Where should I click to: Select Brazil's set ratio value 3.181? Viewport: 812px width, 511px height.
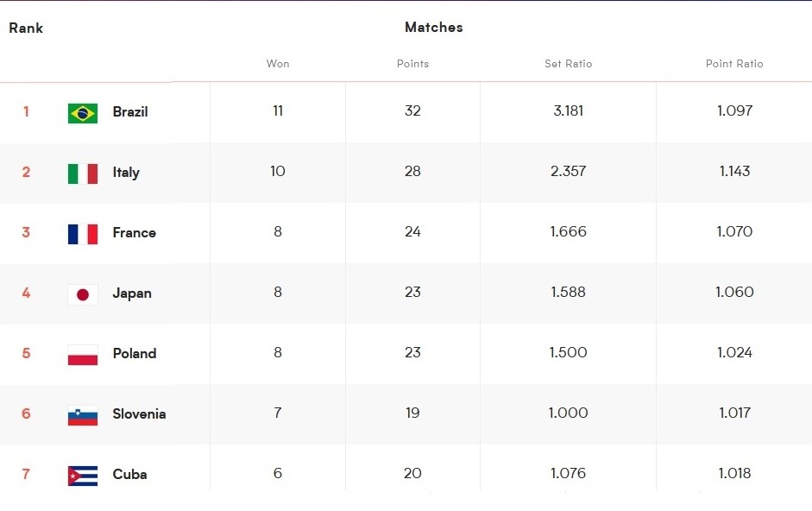tap(568, 110)
